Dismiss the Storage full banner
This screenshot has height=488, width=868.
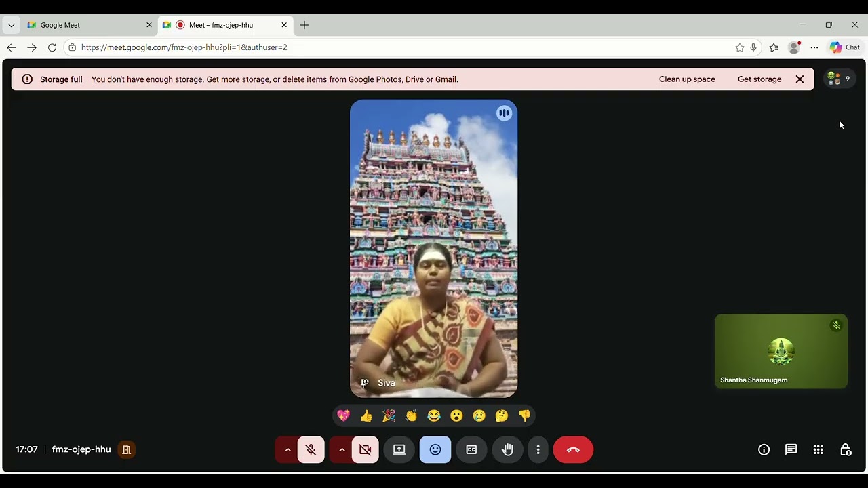coord(800,79)
